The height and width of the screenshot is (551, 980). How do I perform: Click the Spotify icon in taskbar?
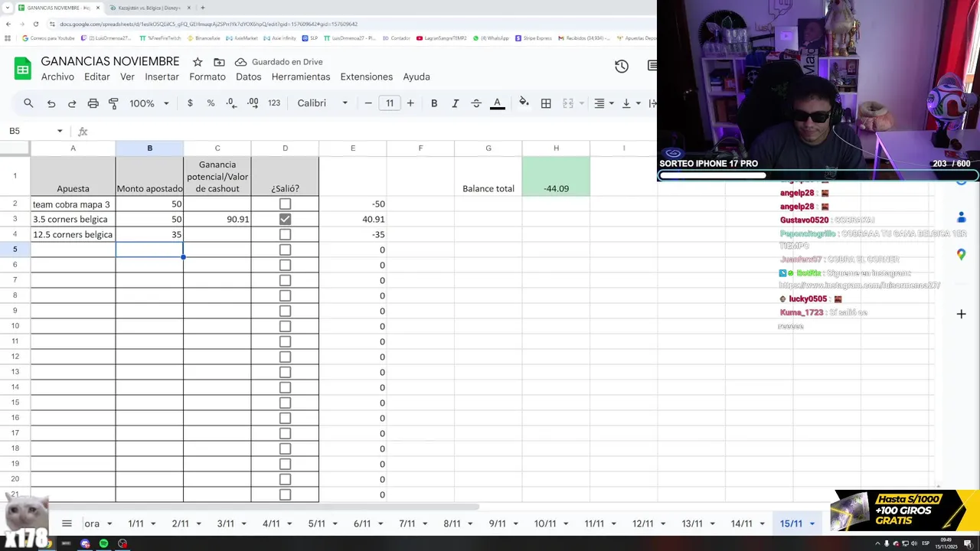tap(103, 543)
